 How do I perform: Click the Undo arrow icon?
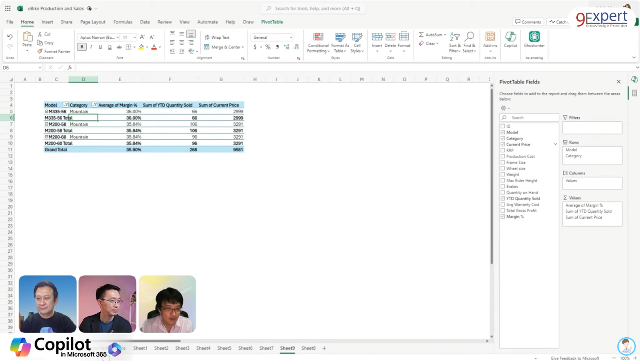(10, 37)
